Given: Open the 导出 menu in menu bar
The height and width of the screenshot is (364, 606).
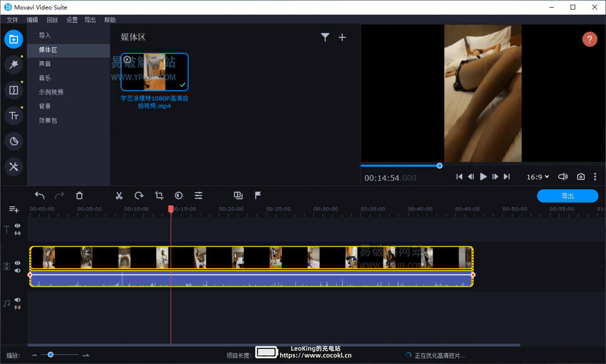Looking at the screenshot, I should click(x=90, y=20).
